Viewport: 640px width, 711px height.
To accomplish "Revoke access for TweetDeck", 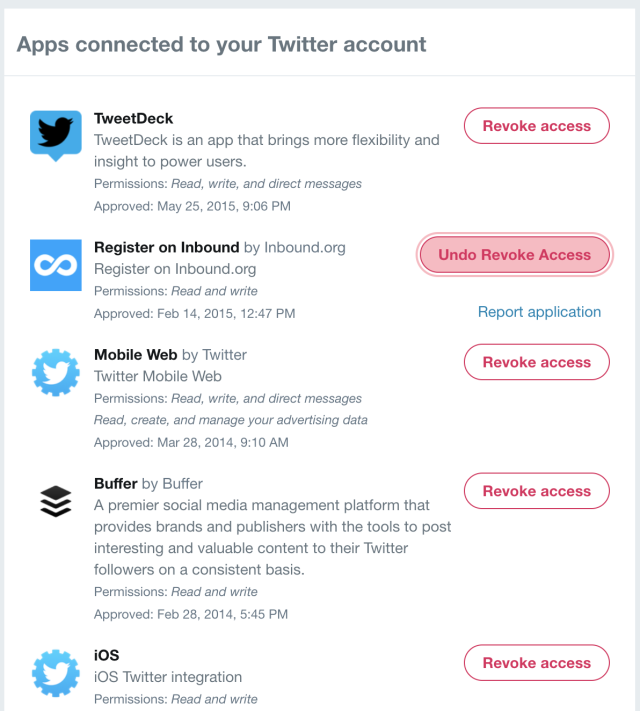I will tap(537, 126).
